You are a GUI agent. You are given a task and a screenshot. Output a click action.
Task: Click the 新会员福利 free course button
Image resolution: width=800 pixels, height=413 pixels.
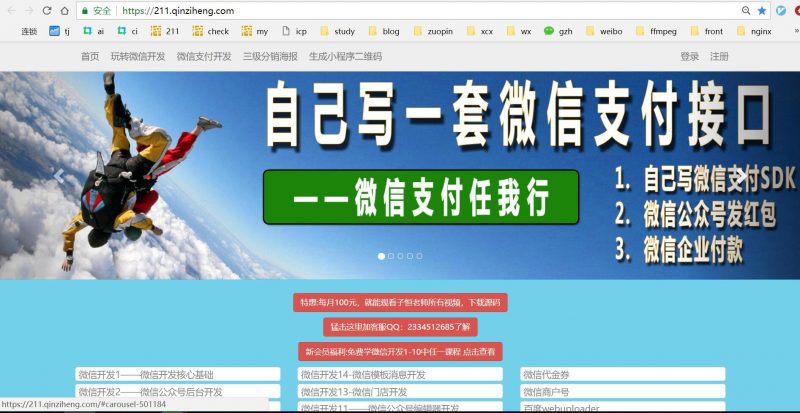coord(400,351)
